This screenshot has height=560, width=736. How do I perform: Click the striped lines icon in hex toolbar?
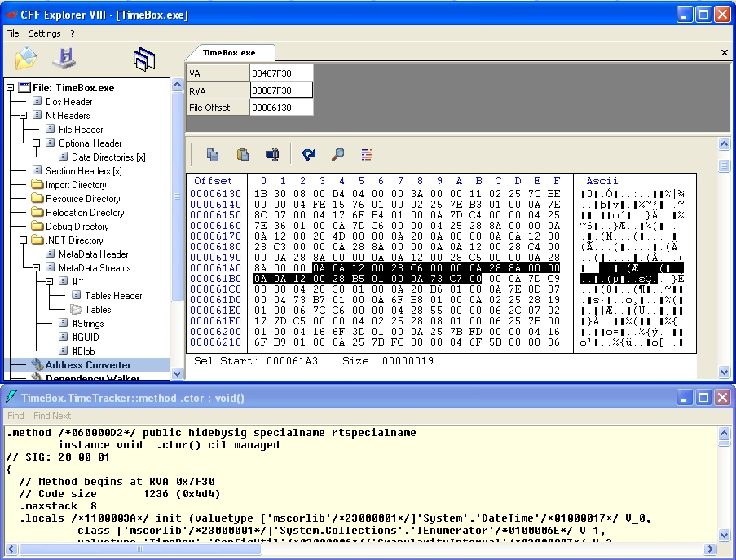[x=367, y=154]
